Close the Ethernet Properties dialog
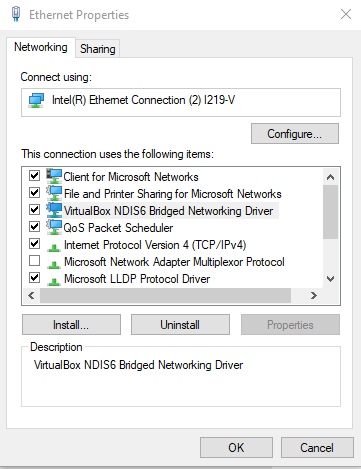361x469 pixels. [346, 14]
